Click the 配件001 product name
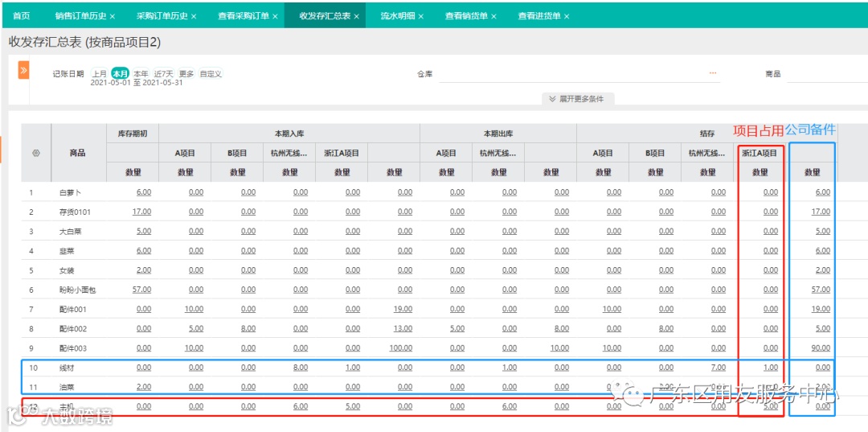This screenshot has width=868, height=432. tap(72, 310)
